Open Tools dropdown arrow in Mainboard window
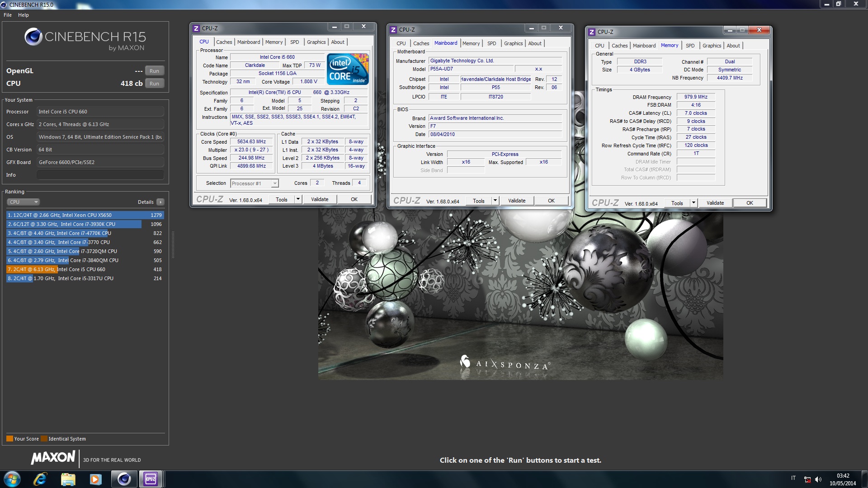868x488 pixels. [495, 201]
